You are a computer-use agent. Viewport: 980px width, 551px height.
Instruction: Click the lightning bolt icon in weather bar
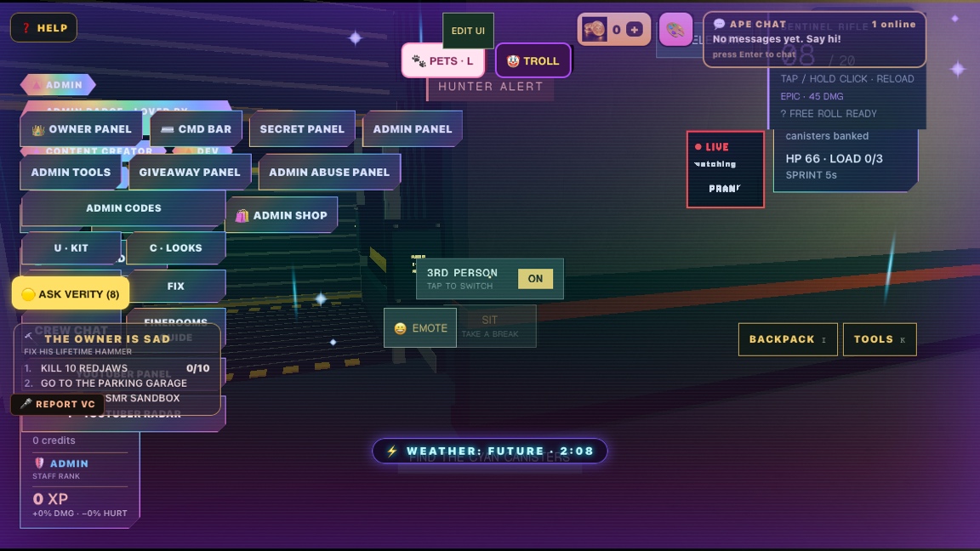(392, 451)
